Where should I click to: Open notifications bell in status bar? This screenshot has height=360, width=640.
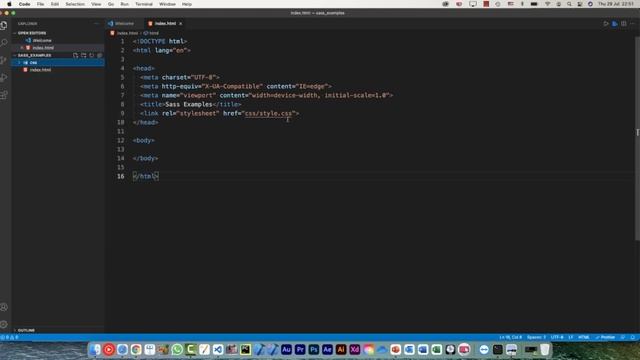point(633,337)
